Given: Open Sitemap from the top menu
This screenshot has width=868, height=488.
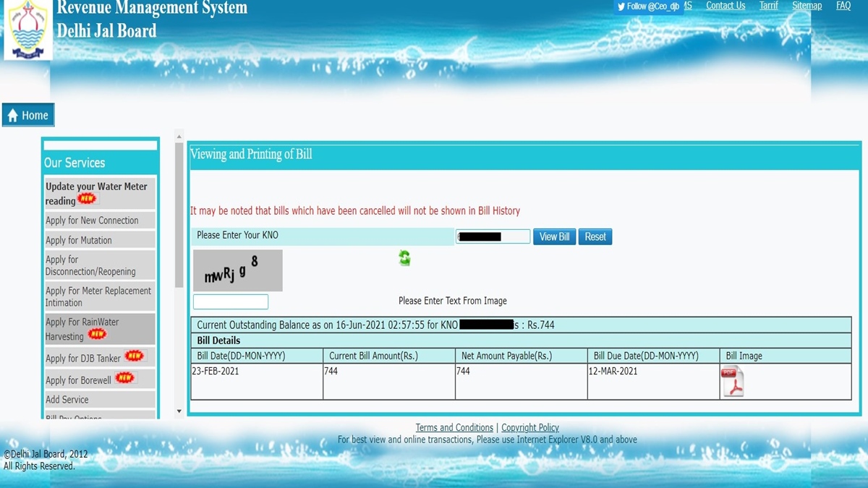Looking at the screenshot, I should click(807, 6).
